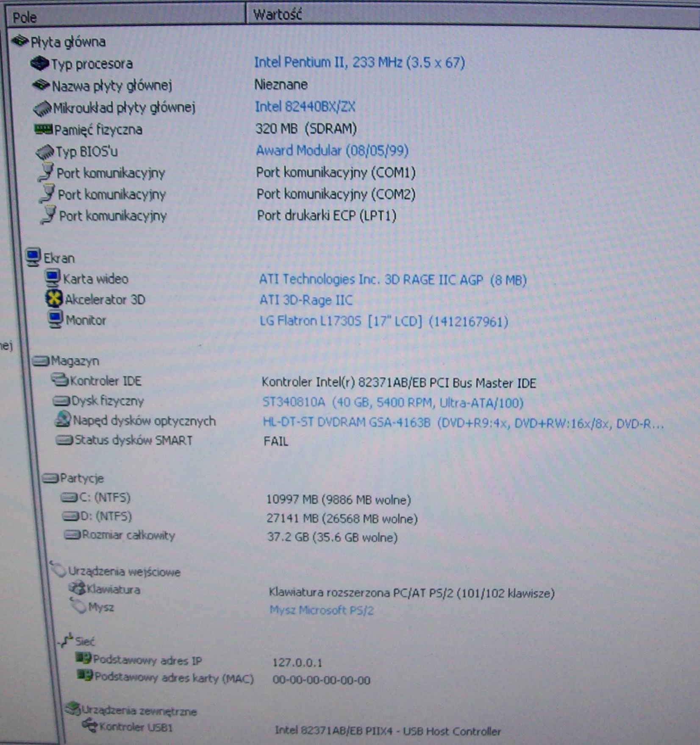Screen dimensions: 700x745
Task: Click the C: (NTFS) drive icon
Action: (x=69, y=497)
